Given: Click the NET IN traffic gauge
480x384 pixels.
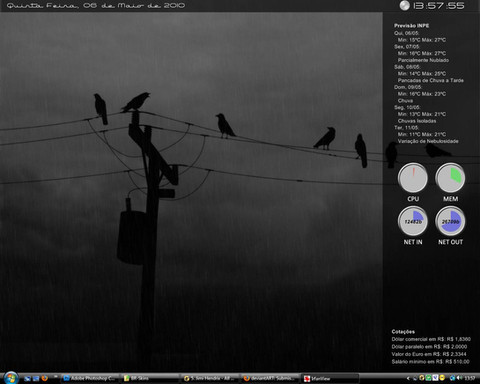Looking at the screenshot, I should click(413, 221).
